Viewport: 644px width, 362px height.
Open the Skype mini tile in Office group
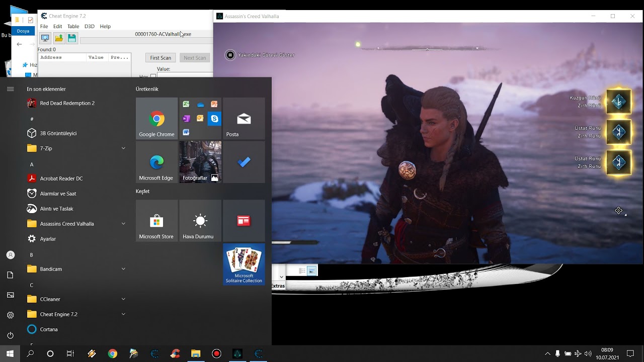(x=214, y=119)
